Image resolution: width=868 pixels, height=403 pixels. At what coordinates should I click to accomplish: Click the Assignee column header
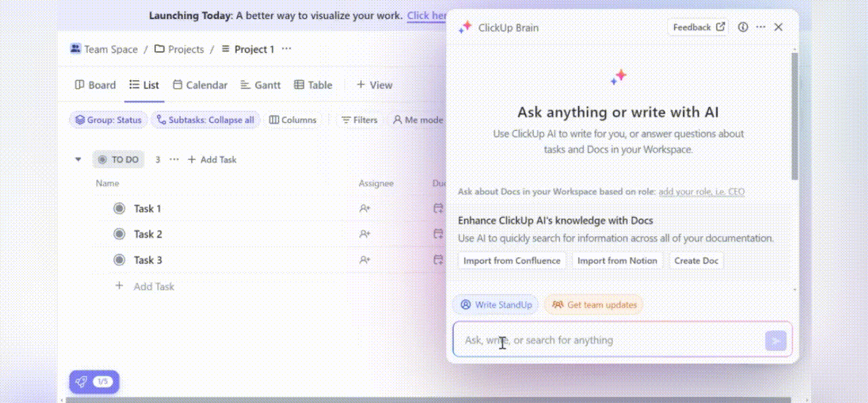(376, 183)
